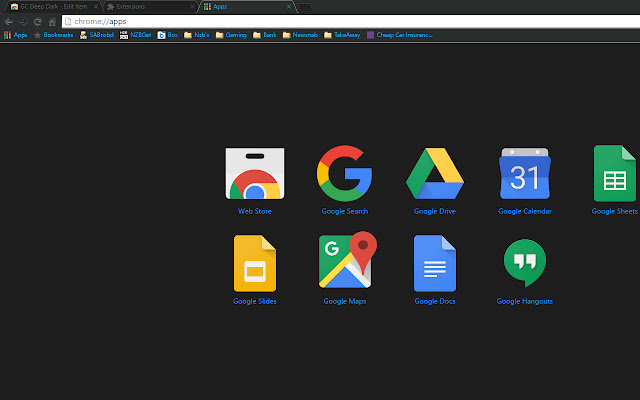Open Cheap Car Insurance bookmark
This screenshot has width=640, height=400.
pyautogui.click(x=399, y=35)
